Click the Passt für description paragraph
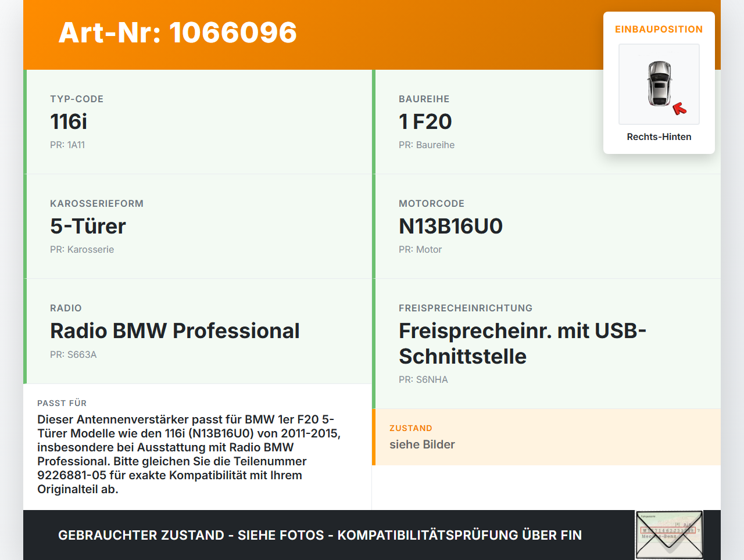 [x=189, y=454]
